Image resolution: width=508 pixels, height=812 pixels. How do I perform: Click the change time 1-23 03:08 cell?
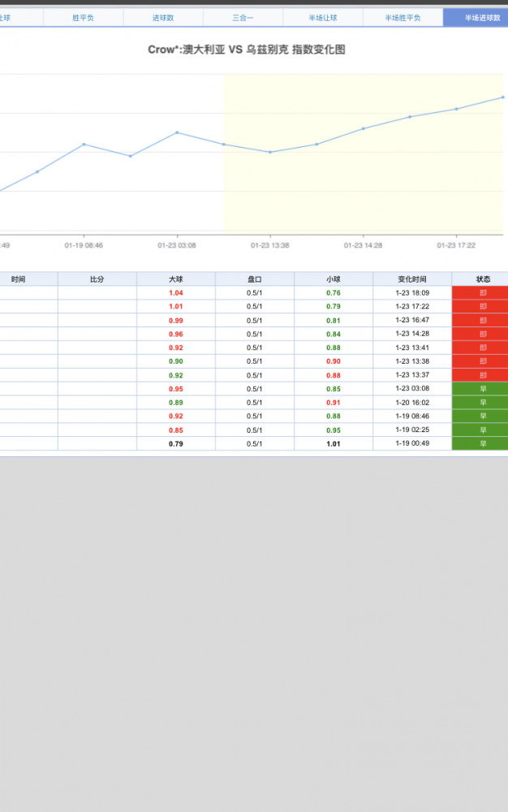pos(412,388)
